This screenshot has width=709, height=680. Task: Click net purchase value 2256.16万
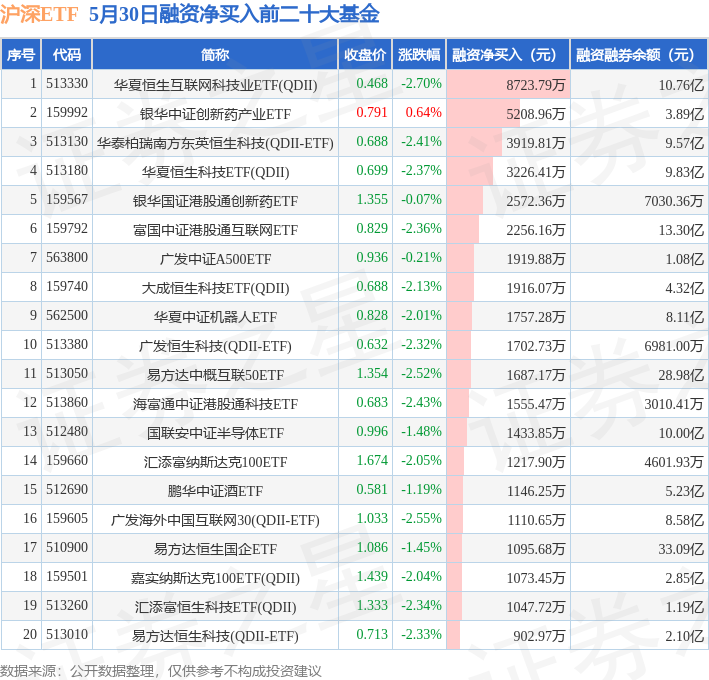pyautogui.click(x=536, y=230)
